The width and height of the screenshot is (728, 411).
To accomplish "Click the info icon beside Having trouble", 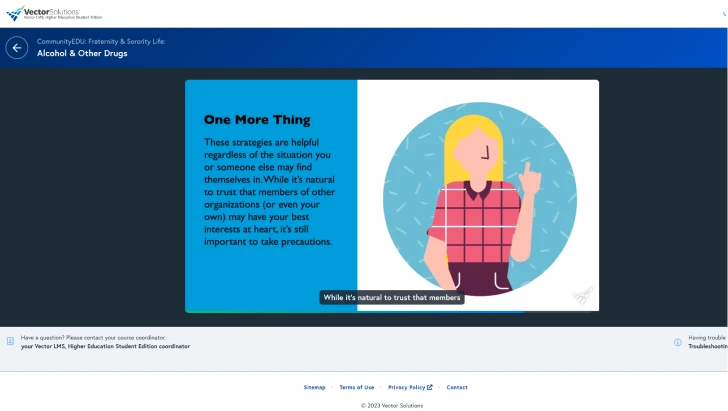I will (x=677, y=342).
